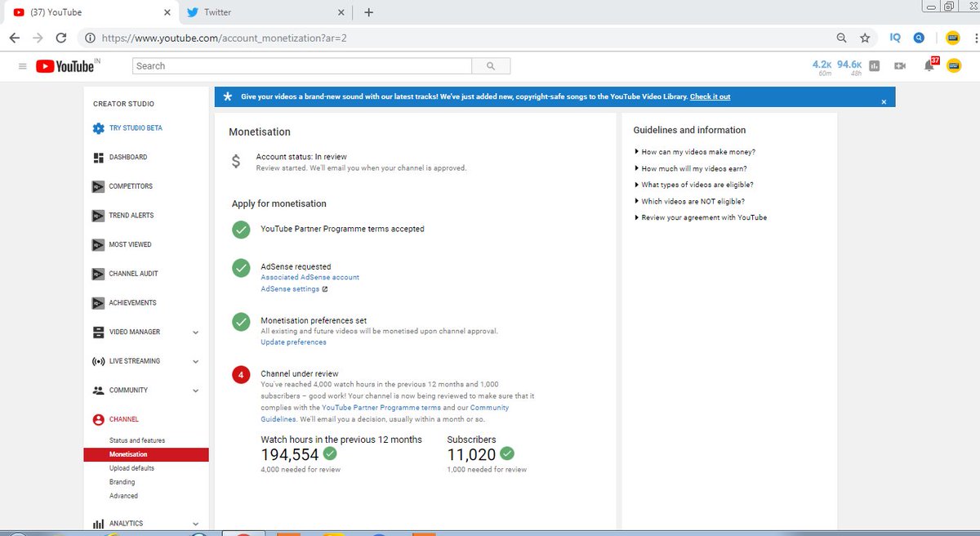Click the Channel person icon

[99, 419]
